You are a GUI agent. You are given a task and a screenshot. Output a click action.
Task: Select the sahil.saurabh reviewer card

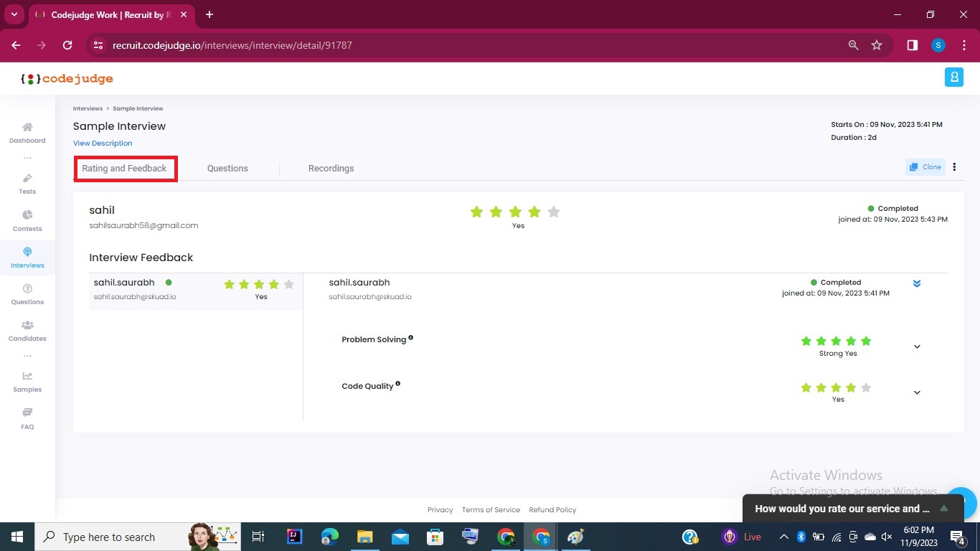coord(196,291)
